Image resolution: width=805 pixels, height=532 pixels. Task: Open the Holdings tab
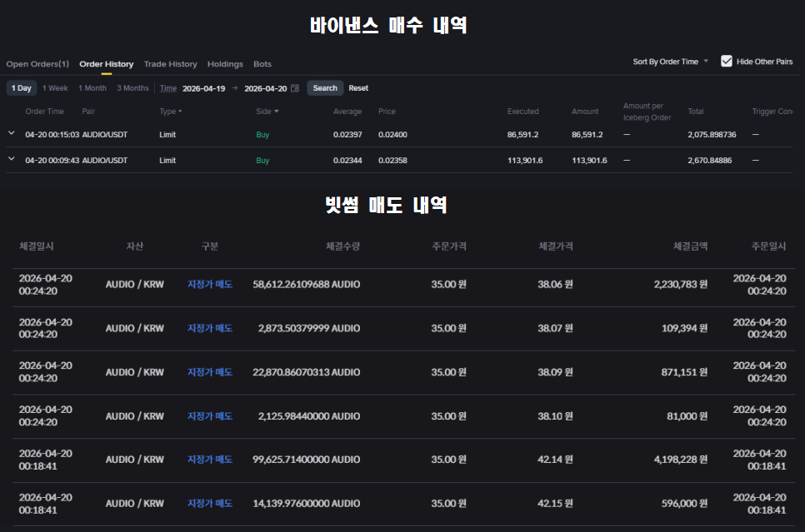(225, 64)
